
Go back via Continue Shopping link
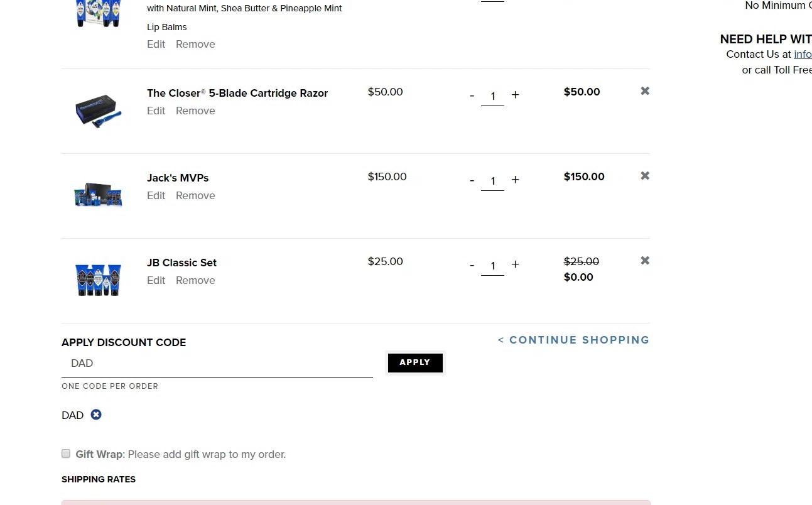tap(573, 340)
